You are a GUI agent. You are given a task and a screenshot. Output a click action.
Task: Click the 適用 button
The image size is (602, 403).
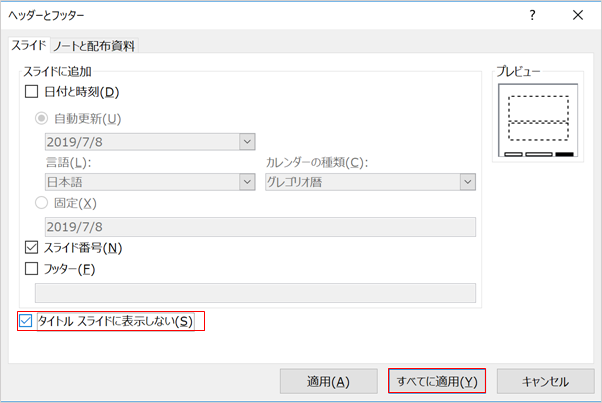point(329,382)
